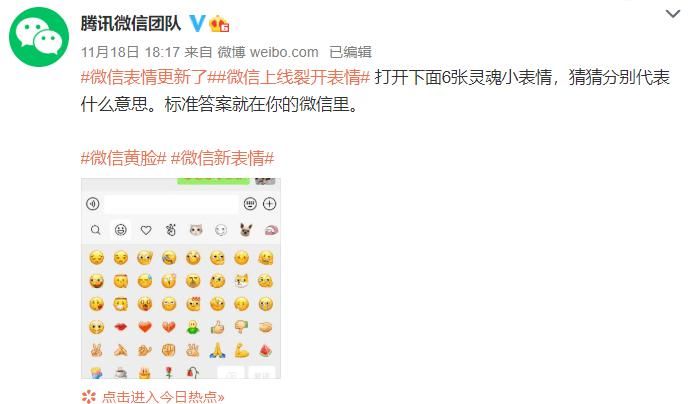Open the 腾讯微信团队 WeChat avatar
This screenshot has width=692, height=404.
(x=39, y=37)
